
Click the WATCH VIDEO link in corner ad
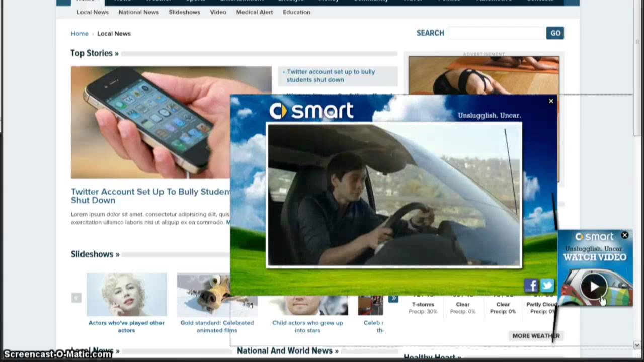[595, 257]
